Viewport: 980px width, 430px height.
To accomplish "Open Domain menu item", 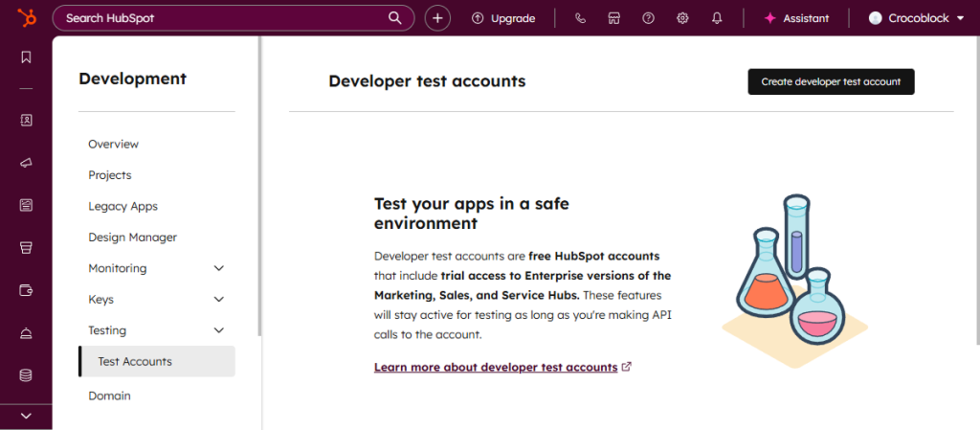I will 109,396.
